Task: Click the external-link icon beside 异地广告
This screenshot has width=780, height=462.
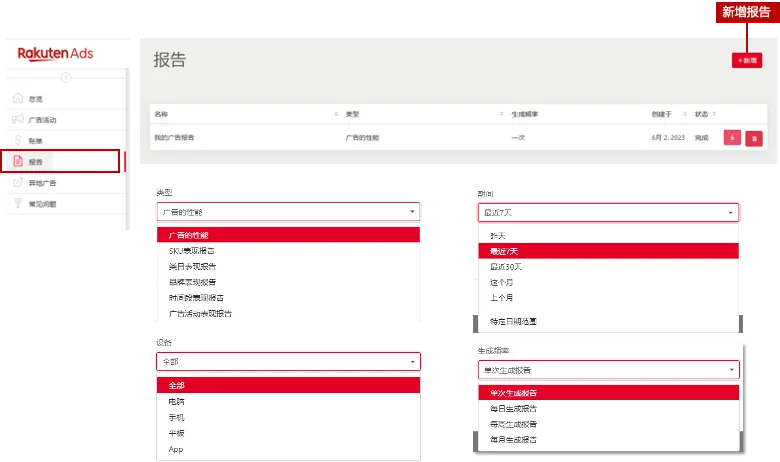Action: (x=18, y=182)
